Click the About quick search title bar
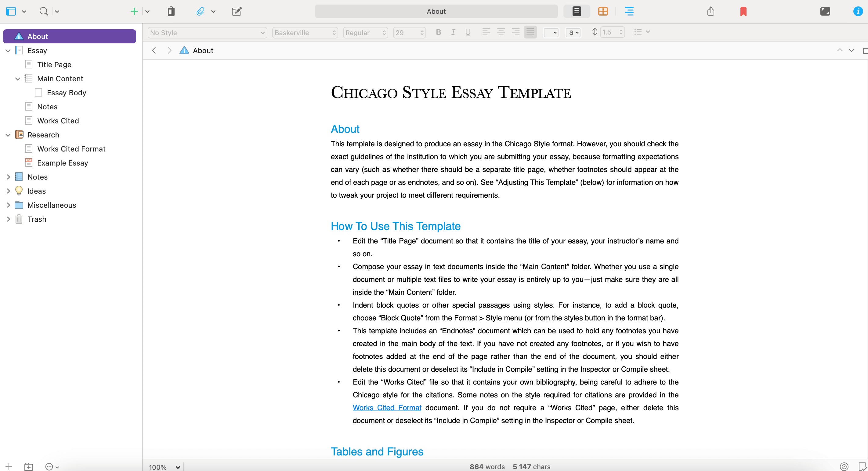Viewport: 868px width, 471px height. coord(436,12)
